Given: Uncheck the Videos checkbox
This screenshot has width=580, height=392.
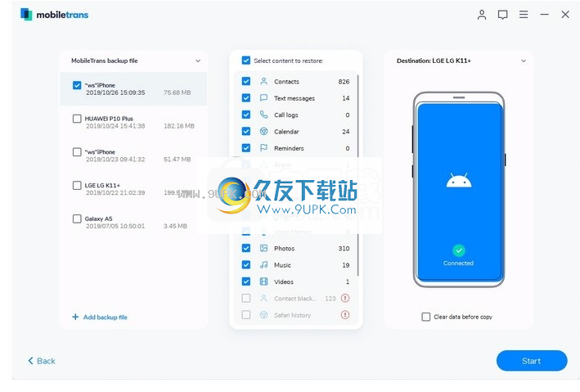Looking at the screenshot, I should (x=246, y=282).
